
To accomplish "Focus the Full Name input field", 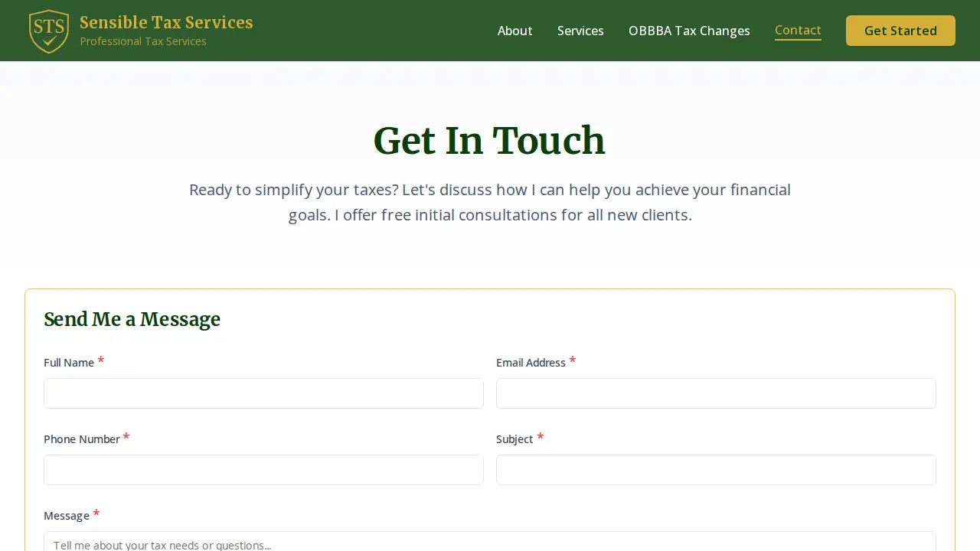I will pyautogui.click(x=263, y=393).
